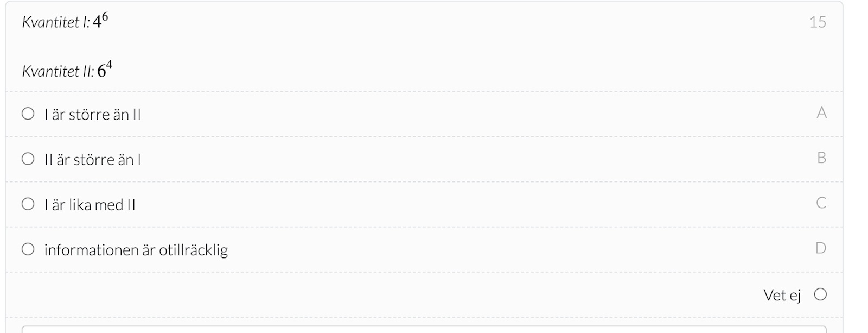Select radio button beside "I är större än II"

click(x=28, y=114)
